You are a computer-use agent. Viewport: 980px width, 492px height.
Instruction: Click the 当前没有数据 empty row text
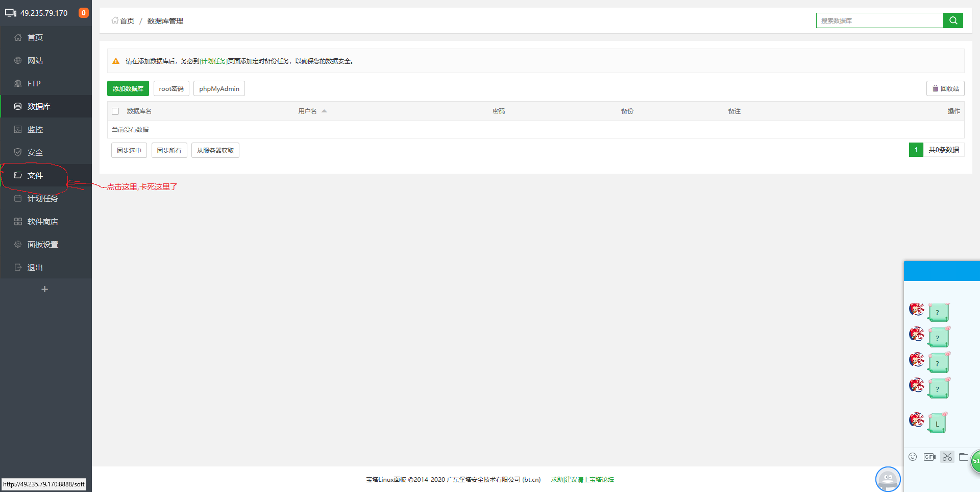(x=130, y=130)
